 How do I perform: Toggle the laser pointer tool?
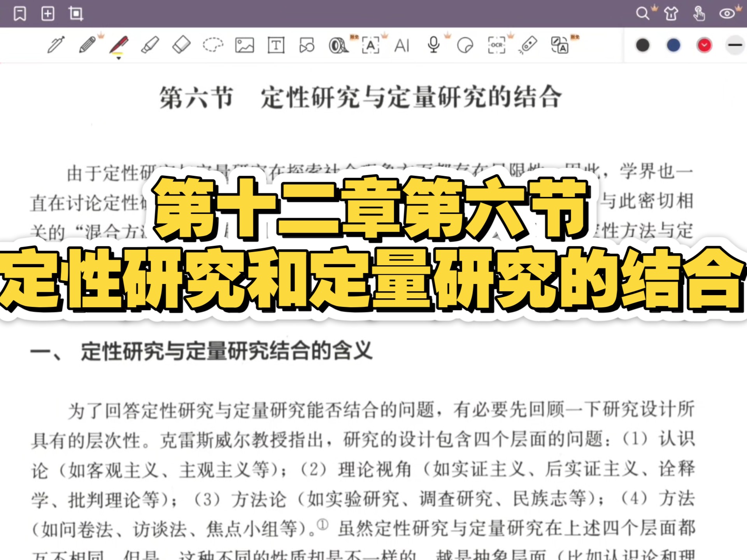[x=528, y=45]
